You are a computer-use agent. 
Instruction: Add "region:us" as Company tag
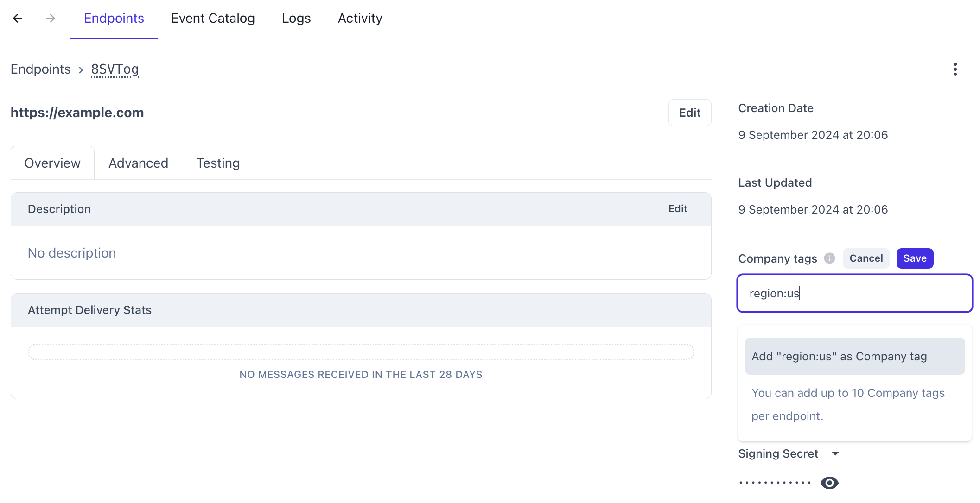[x=854, y=356]
